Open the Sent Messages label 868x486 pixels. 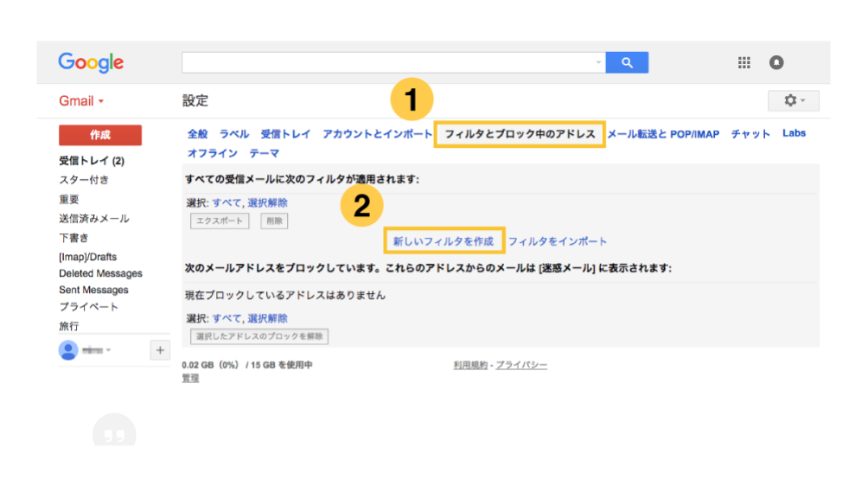(x=93, y=290)
